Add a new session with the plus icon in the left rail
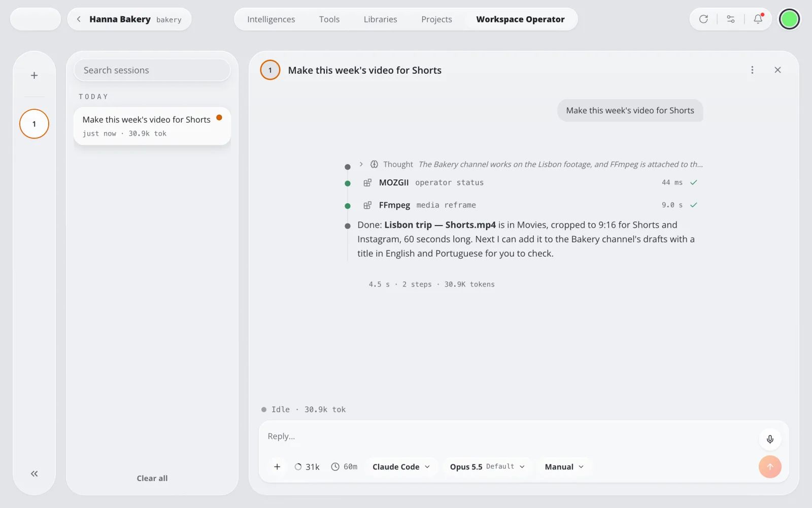The height and width of the screenshot is (508, 812). [34, 75]
